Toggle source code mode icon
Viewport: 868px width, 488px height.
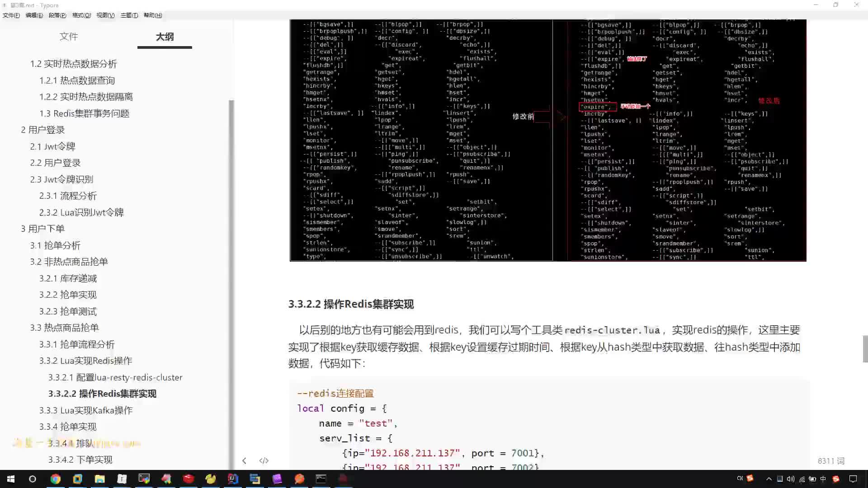point(264,460)
